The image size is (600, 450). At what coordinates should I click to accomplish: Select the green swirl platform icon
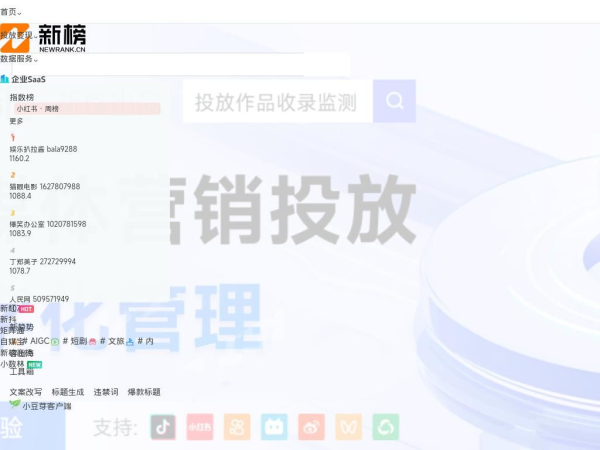coord(386,427)
